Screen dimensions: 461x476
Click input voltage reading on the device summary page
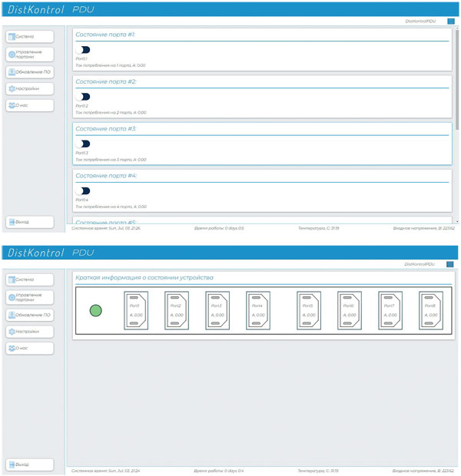pos(423,471)
